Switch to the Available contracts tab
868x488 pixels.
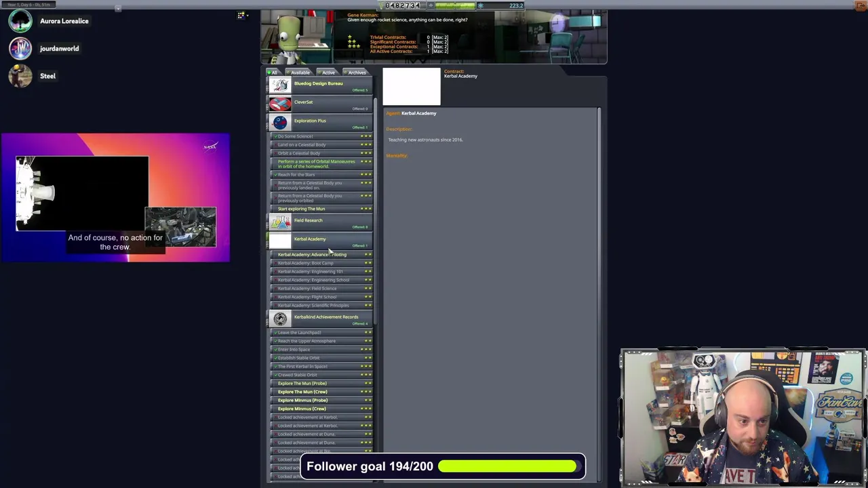(299, 73)
